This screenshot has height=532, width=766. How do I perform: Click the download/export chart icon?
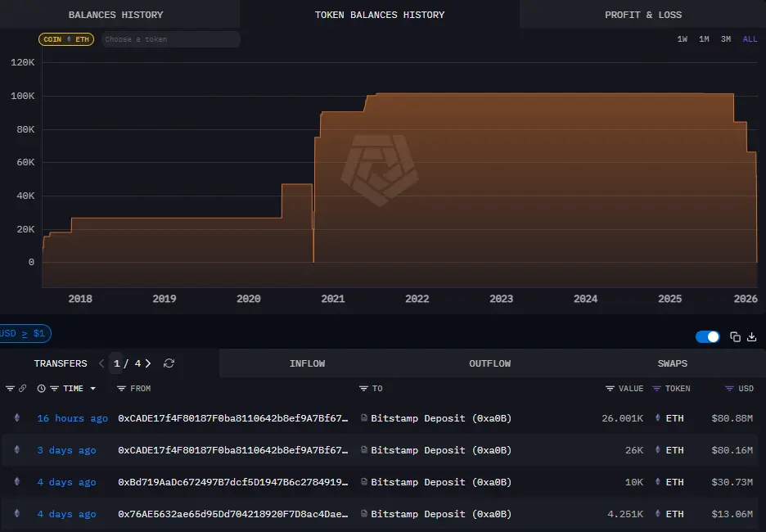coord(752,336)
